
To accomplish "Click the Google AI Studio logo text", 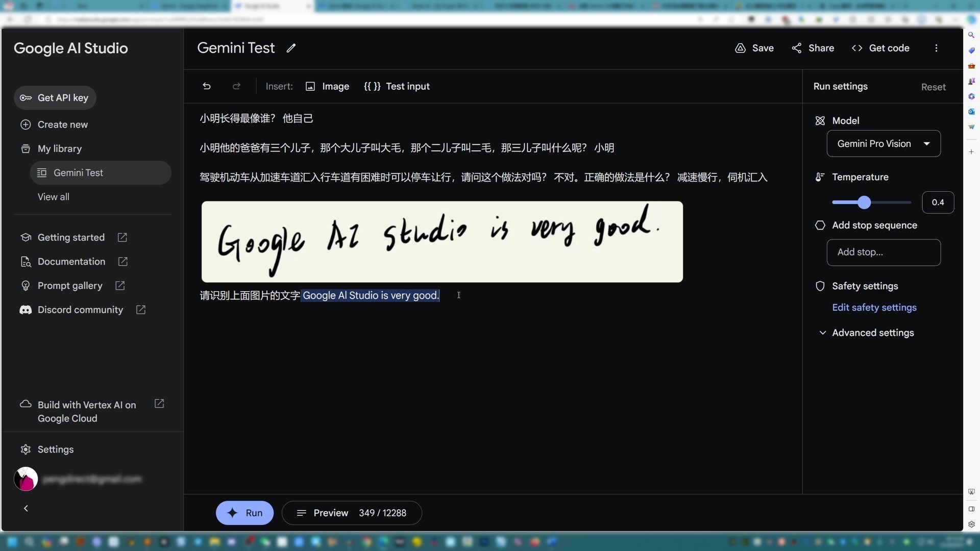I will click(71, 48).
